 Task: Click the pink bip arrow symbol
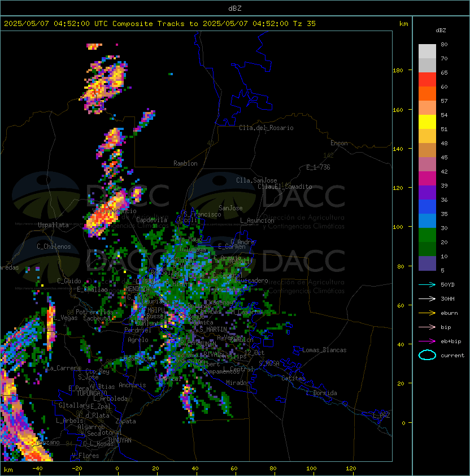[x=427, y=327]
